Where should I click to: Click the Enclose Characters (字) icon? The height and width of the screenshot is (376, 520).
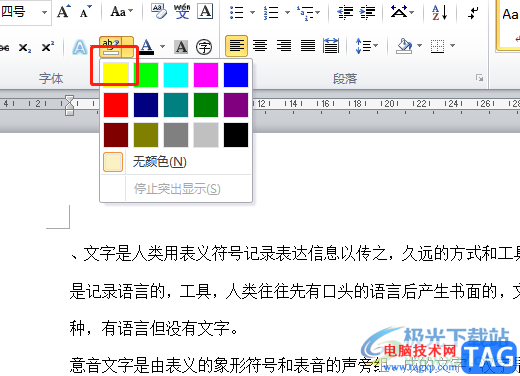pyautogui.click(x=204, y=47)
